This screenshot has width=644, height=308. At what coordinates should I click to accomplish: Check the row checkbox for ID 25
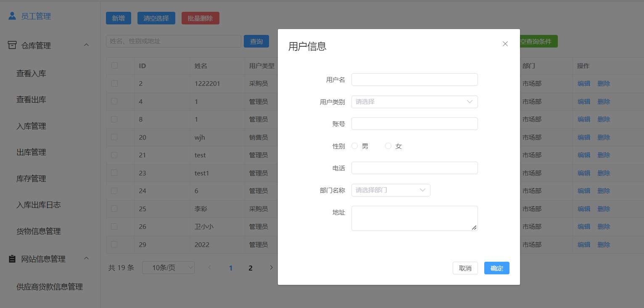click(x=114, y=209)
